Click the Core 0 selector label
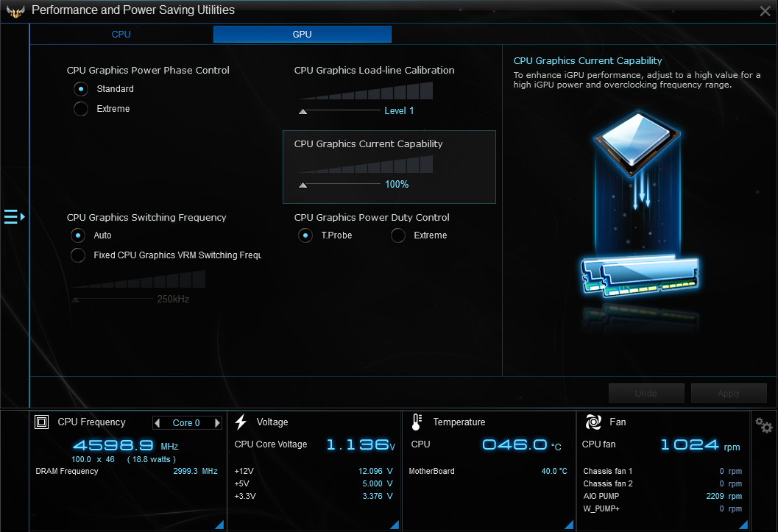The height and width of the screenshot is (532, 778). (186, 423)
